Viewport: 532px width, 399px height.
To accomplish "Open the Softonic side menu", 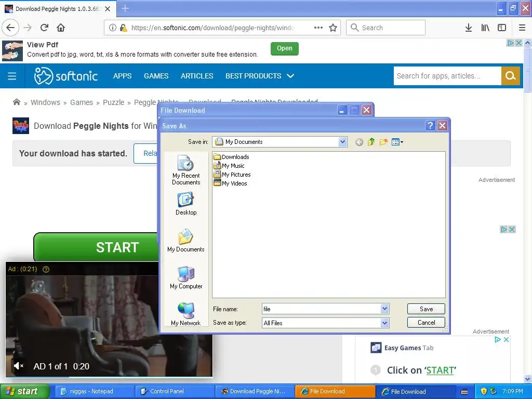I will [12, 76].
